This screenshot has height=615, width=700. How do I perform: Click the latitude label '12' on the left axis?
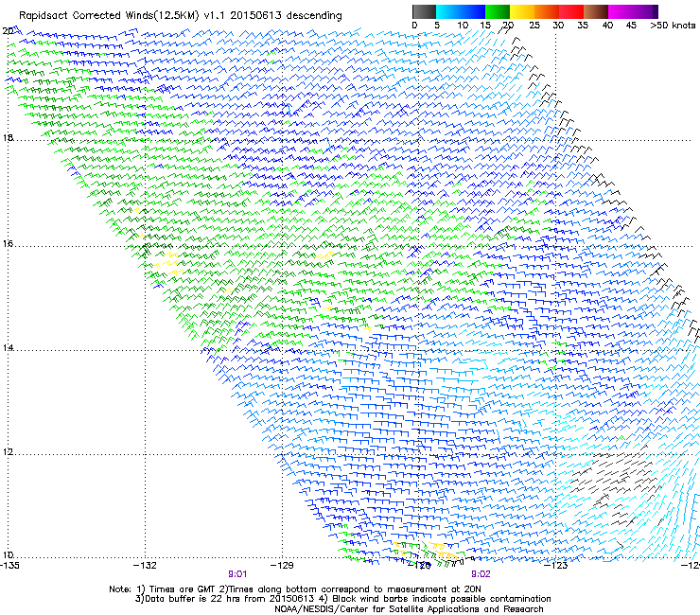click(8, 452)
